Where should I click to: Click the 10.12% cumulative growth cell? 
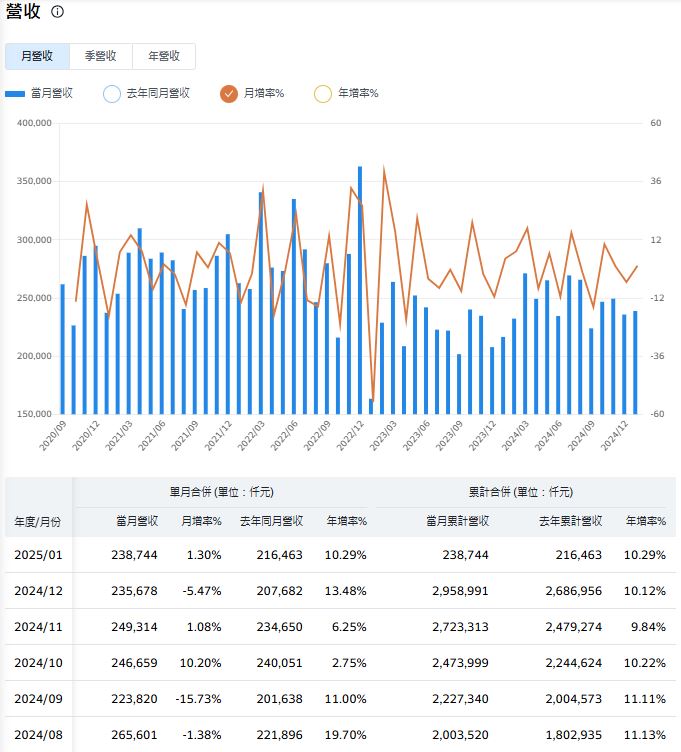[645, 591]
